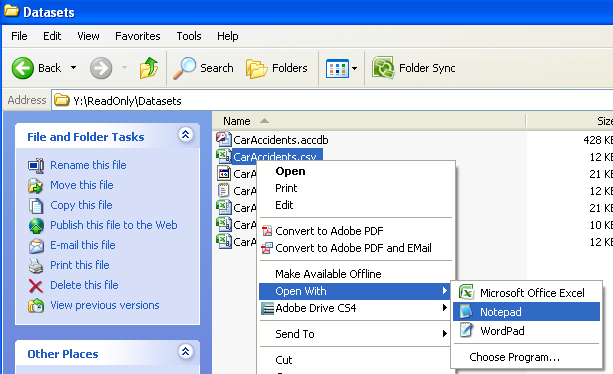Open the Back history dropdown arrow
This screenshot has height=374, width=613.
coord(73,68)
